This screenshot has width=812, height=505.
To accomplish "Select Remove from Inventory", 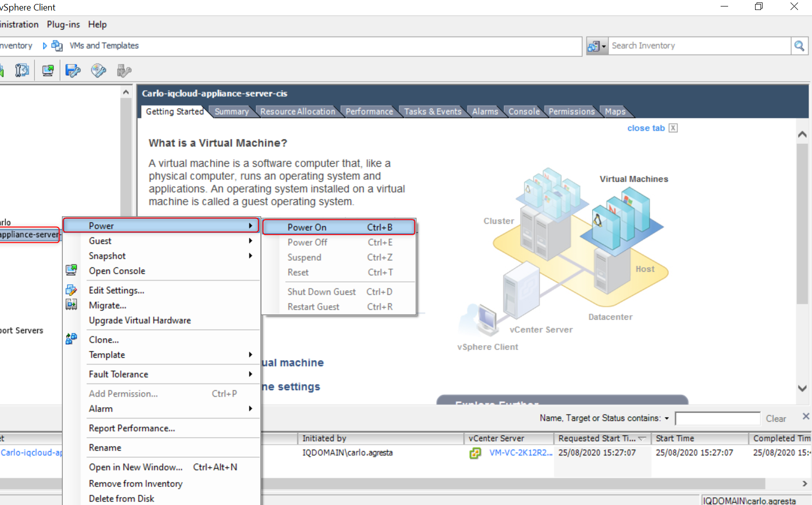I will pos(135,484).
